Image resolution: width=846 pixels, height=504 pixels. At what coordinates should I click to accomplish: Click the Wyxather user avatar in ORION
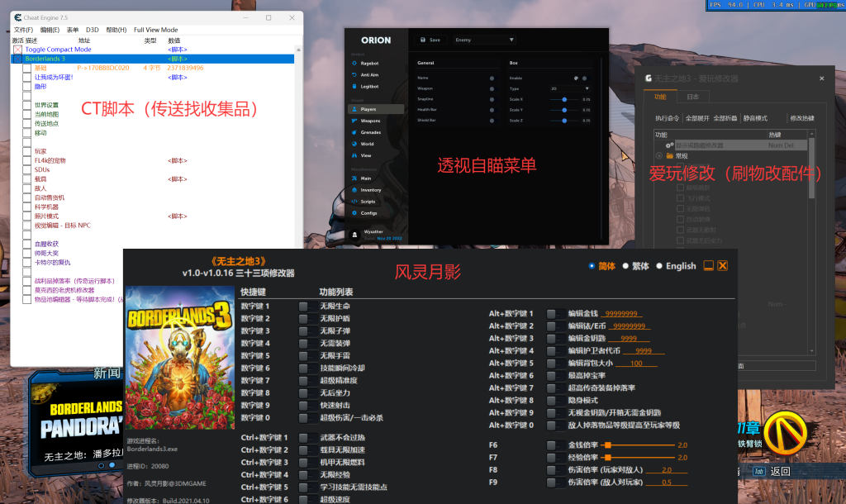(354, 235)
